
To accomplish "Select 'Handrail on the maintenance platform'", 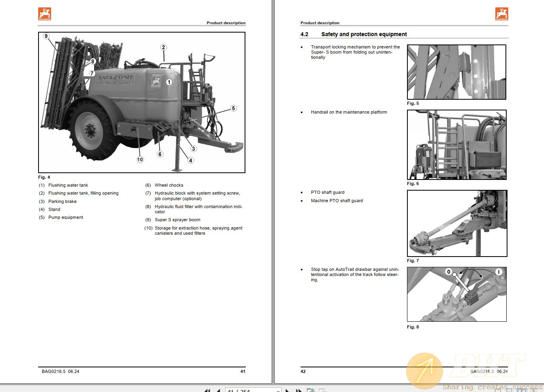I will (349, 112).
